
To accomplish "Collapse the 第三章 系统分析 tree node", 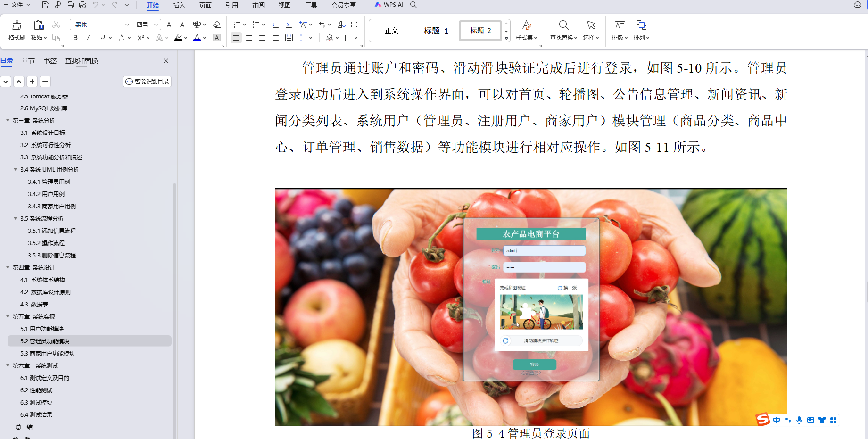I will tap(7, 120).
